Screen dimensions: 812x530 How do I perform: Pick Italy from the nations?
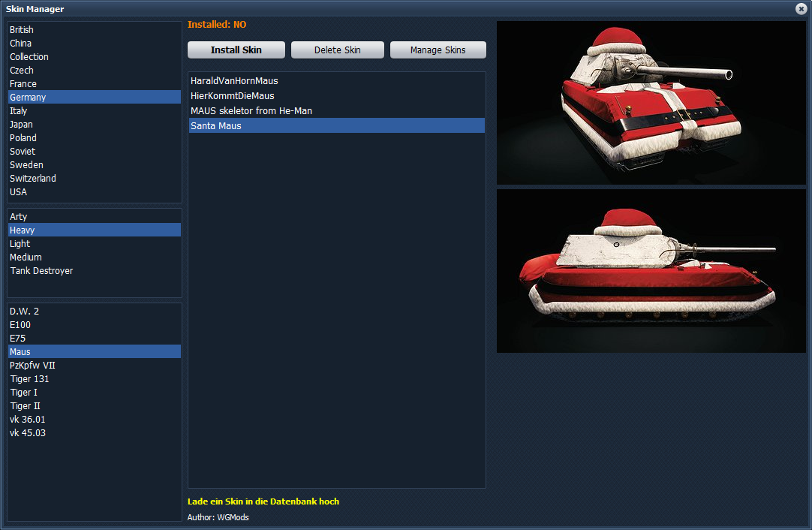(x=95, y=110)
